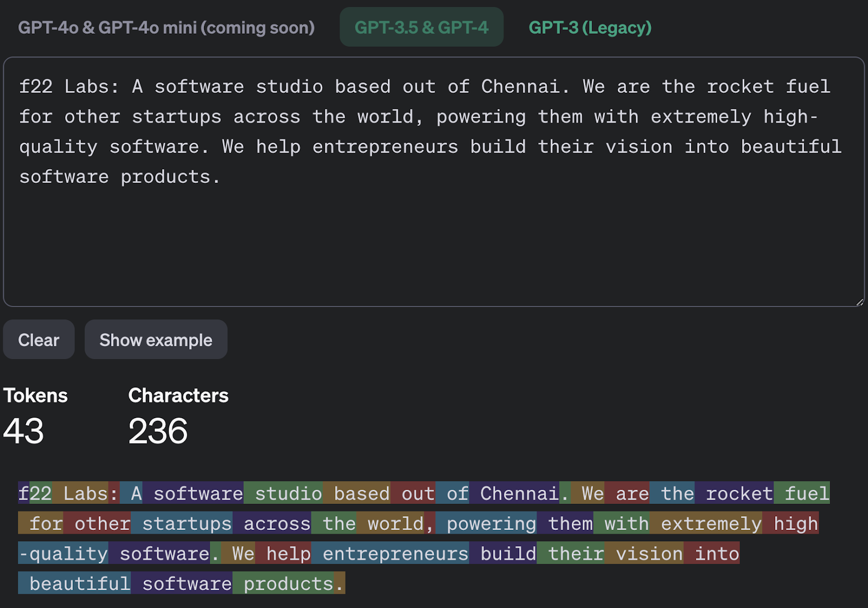The height and width of the screenshot is (608, 868).
Task: Grab the textarea resize handle corner
Action: click(x=859, y=302)
